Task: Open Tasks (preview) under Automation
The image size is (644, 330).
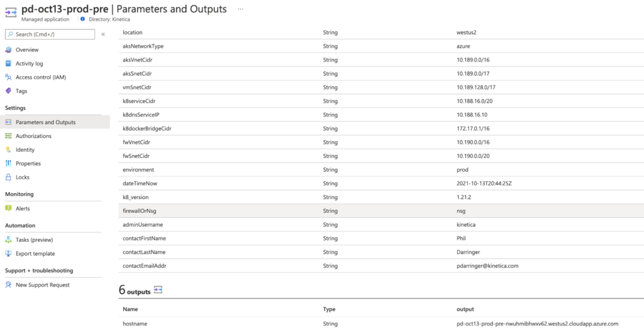Action: (35, 240)
